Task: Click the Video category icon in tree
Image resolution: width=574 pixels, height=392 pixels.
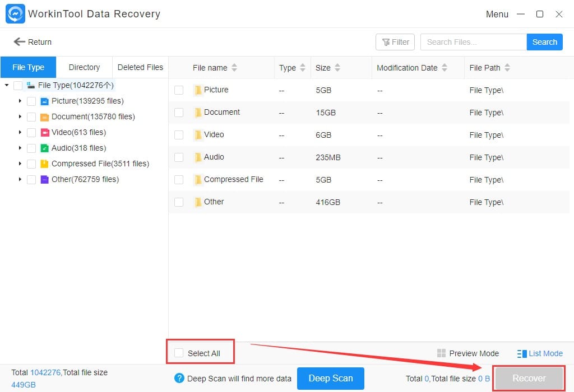Action: pyautogui.click(x=45, y=133)
